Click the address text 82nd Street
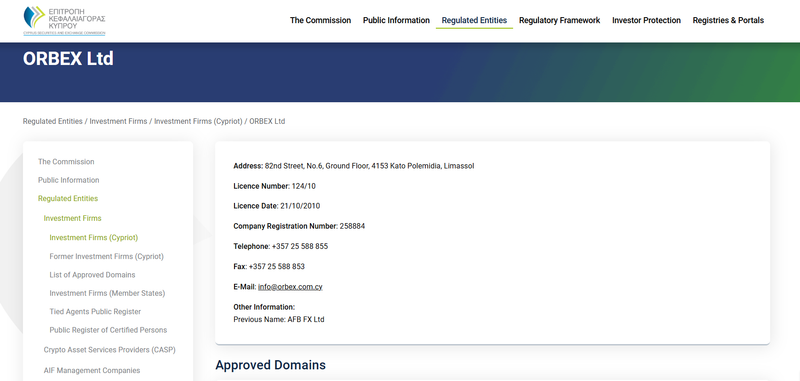The width and height of the screenshot is (800, 381). pyautogui.click(x=369, y=166)
